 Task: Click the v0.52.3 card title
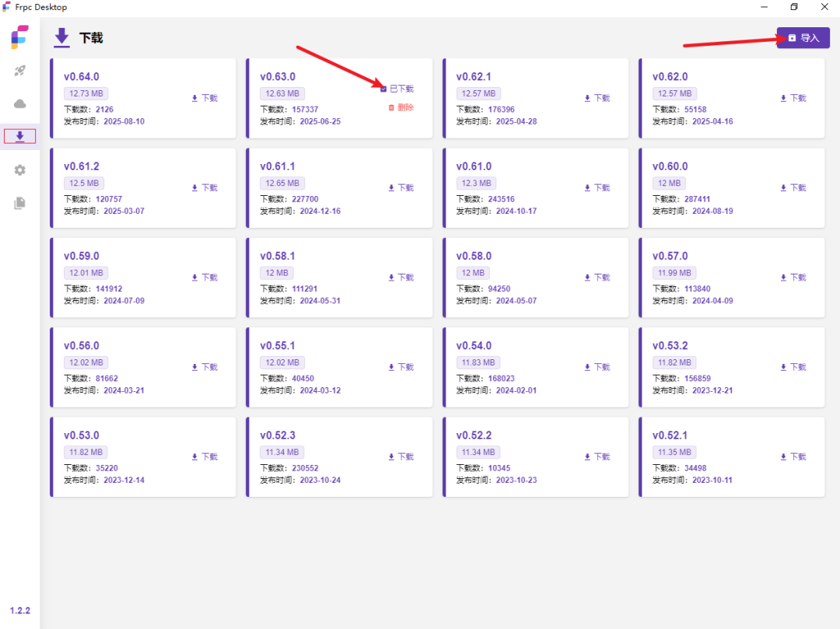(x=278, y=435)
